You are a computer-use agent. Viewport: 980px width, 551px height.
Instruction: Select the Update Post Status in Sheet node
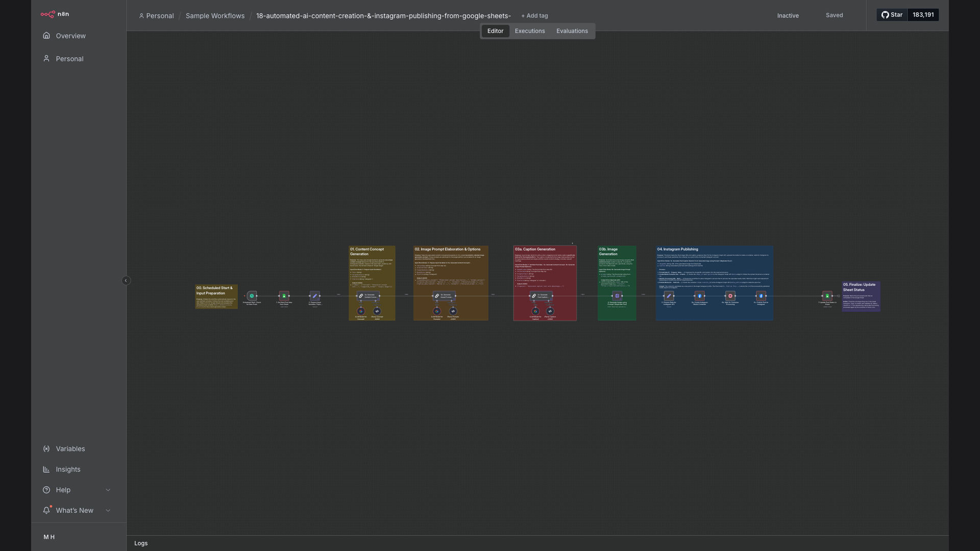coord(827,296)
